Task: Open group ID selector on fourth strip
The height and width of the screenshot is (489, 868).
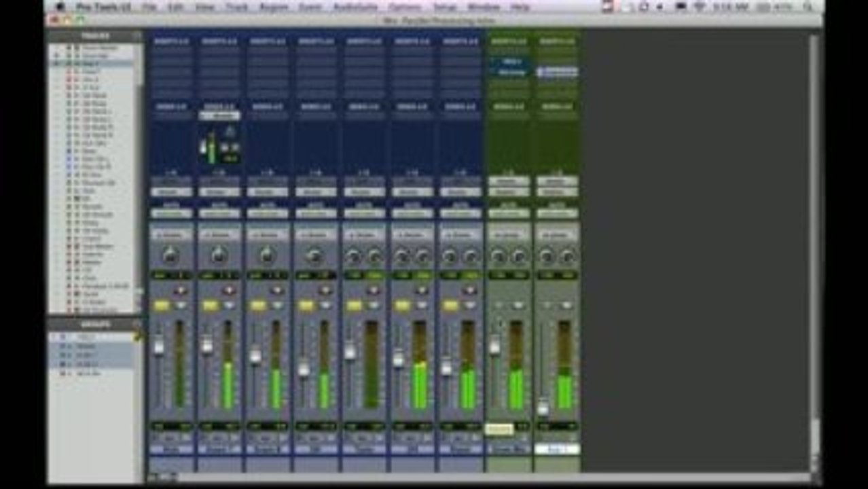Action: (315, 235)
